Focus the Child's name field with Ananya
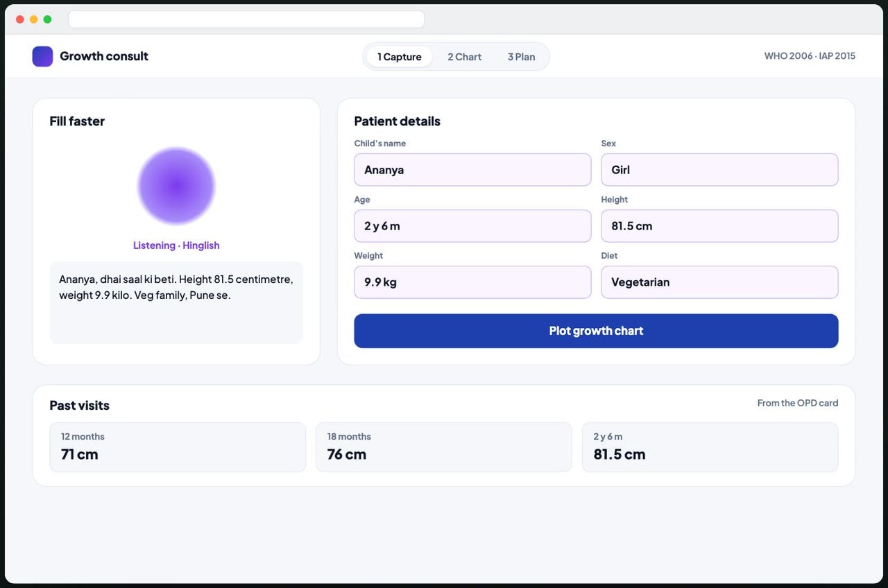Screen dimensions: 888x588 coord(472,170)
